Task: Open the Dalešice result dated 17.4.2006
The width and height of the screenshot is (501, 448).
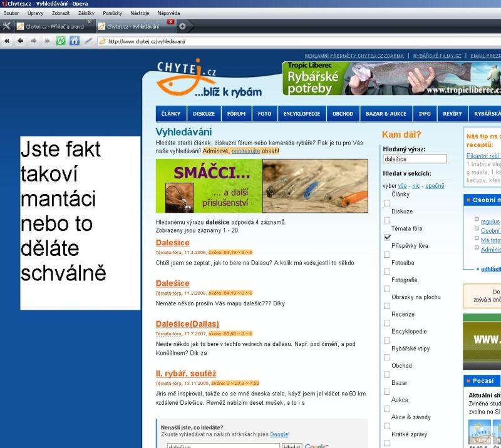Action: 173,243
